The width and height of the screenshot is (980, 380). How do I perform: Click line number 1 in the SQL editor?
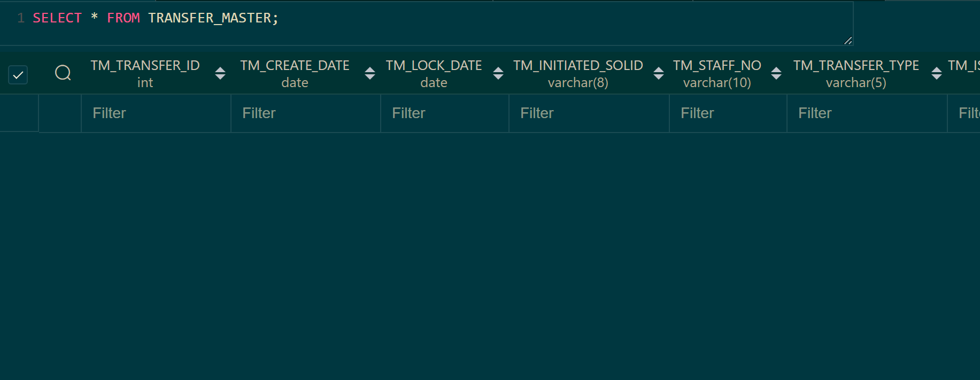(x=20, y=18)
